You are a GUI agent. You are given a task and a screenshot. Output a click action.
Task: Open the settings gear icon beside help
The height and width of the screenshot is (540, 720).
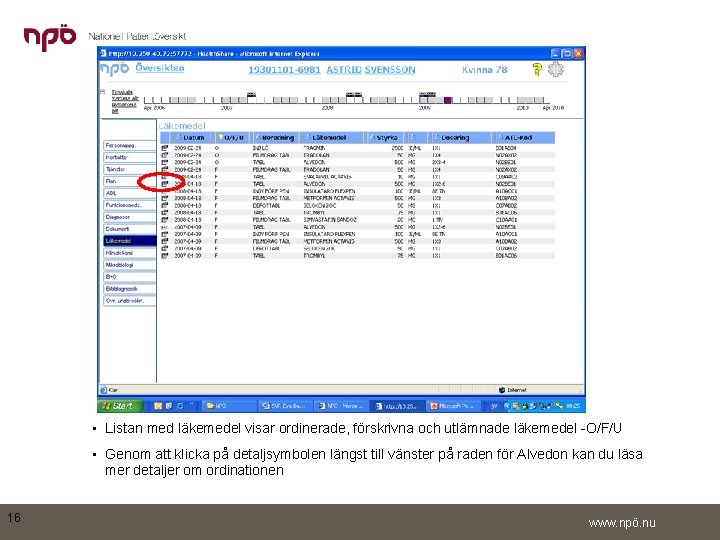[x=555, y=69]
